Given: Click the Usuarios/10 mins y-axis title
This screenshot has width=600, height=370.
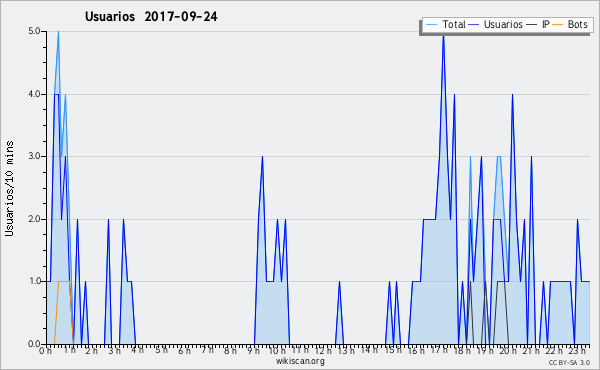Looking at the screenshot, I should click(x=9, y=188).
